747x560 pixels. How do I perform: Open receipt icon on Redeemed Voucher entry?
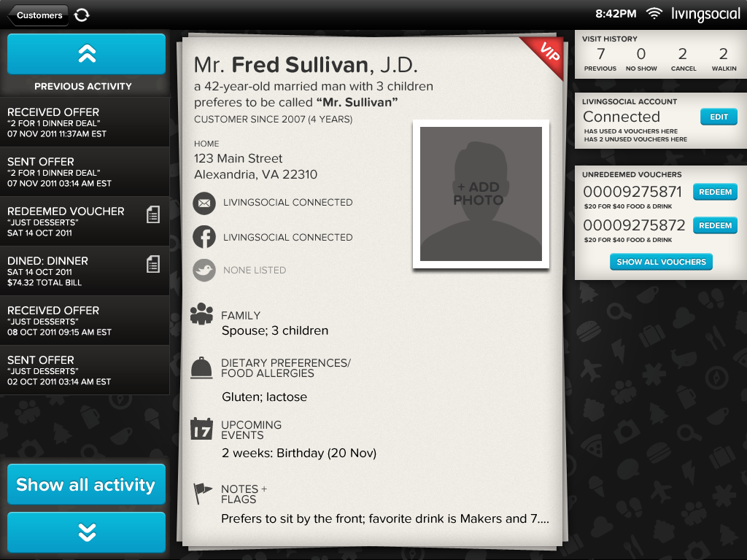[153, 215]
